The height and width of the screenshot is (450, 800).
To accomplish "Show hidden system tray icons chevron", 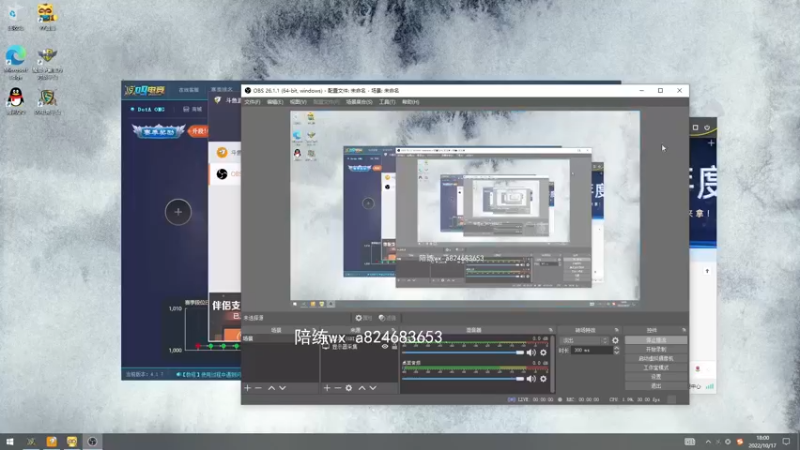I will pyautogui.click(x=708, y=442).
